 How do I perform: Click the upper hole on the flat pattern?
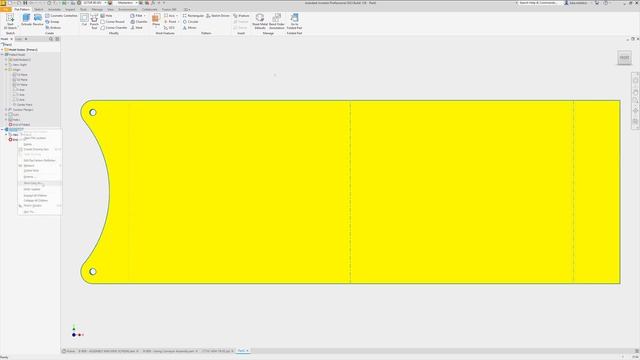93,112
